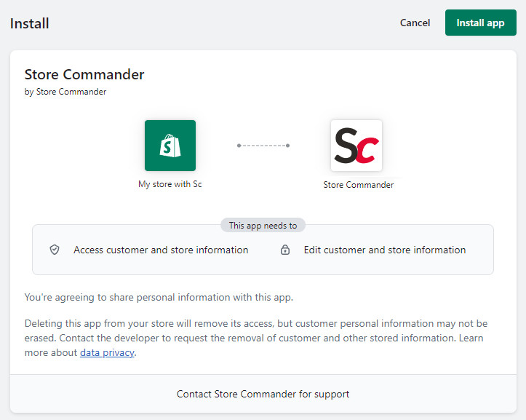
Task: Open the data privacy link
Action: coord(107,352)
